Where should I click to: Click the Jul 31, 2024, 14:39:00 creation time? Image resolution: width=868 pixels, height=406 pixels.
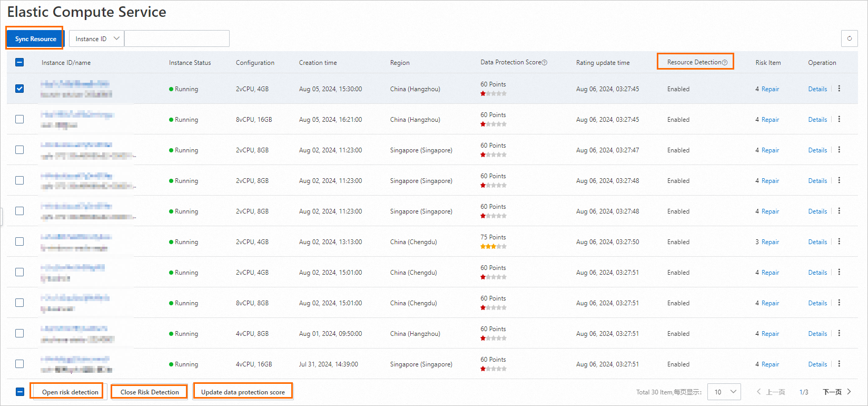click(x=328, y=364)
